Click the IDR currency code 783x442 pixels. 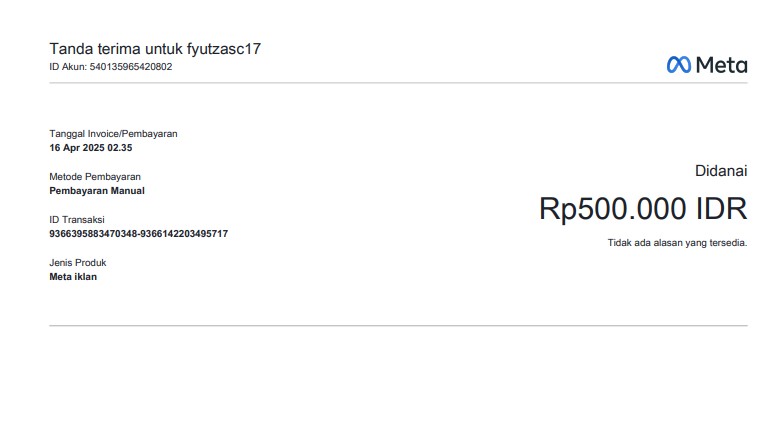[721, 209]
